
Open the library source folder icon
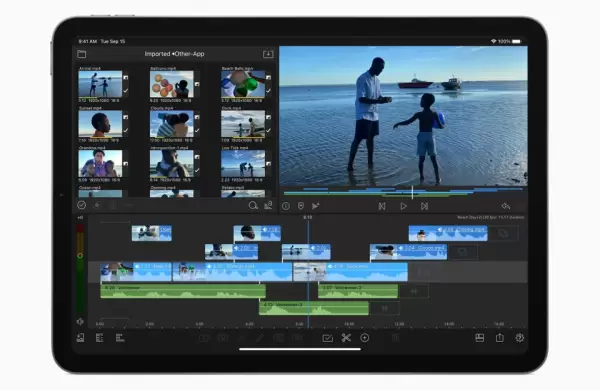pos(82,54)
